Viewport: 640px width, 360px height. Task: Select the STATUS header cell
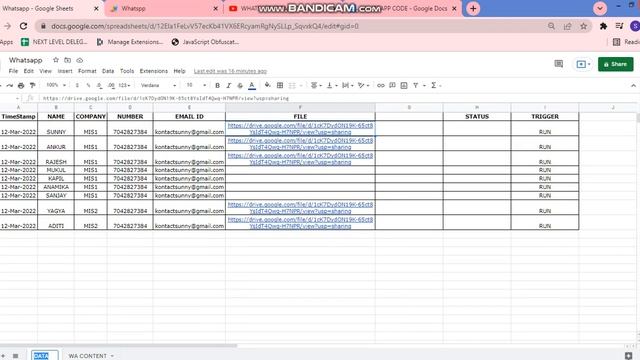click(477, 116)
